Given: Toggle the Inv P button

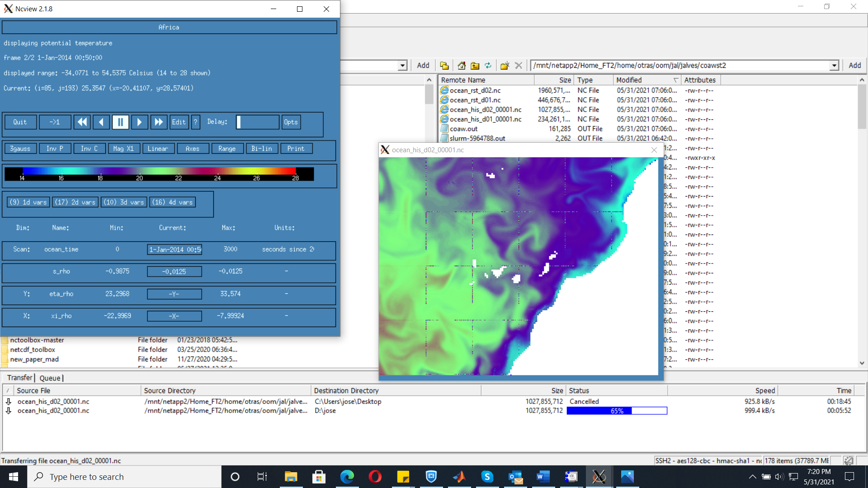Looking at the screenshot, I should click(55, 149).
